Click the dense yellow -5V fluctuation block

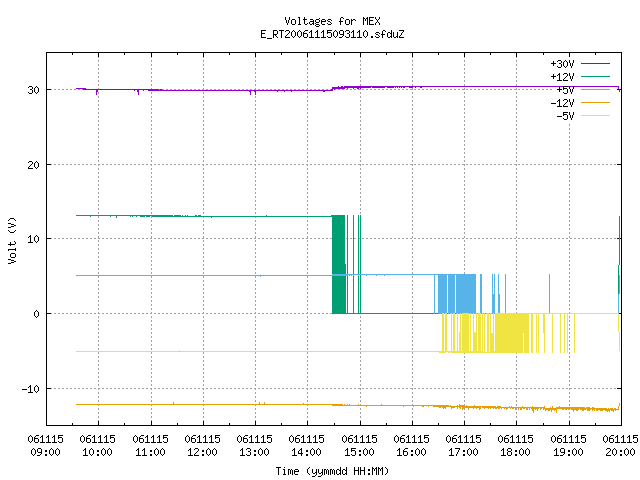(512, 333)
